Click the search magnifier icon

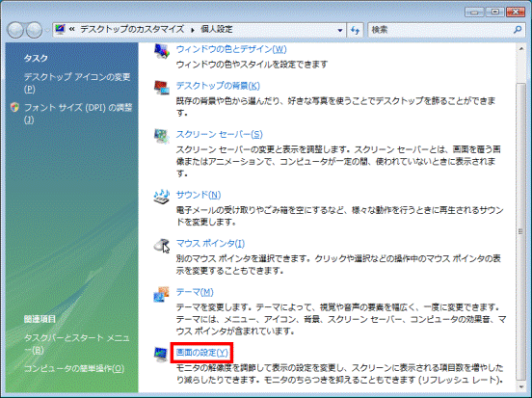pyautogui.click(x=518, y=30)
